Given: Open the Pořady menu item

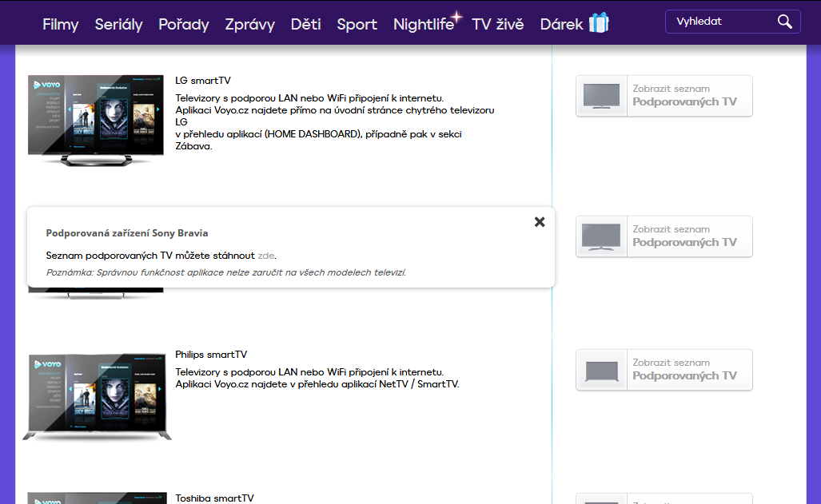Looking at the screenshot, I should (184, 25).
